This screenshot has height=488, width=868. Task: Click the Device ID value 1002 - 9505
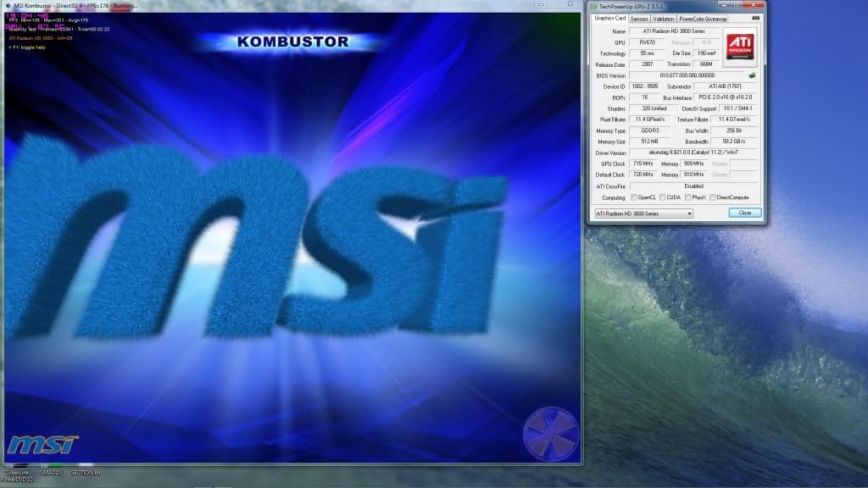pyautogui.click(x=645, y=86)
